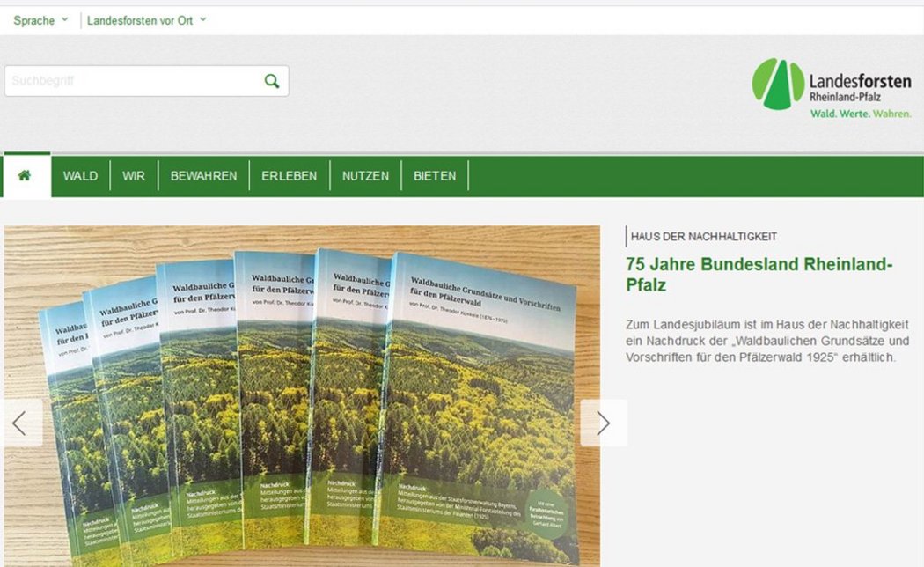Viewport: 924px width, 567px height.
Task: Click the Wald. Werte. Wahren. tagline
Action: coord(860,114)
